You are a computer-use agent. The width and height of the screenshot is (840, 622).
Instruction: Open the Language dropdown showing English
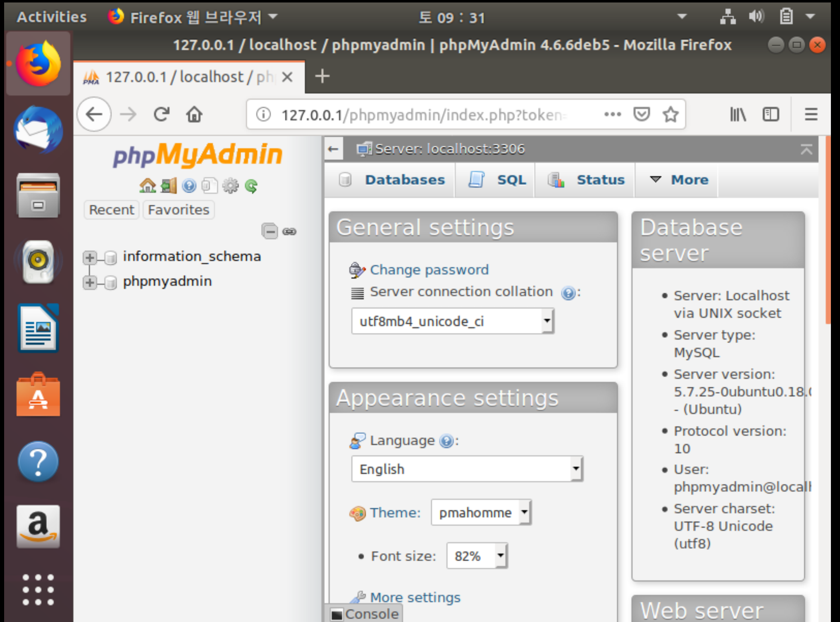pos(467,469)
